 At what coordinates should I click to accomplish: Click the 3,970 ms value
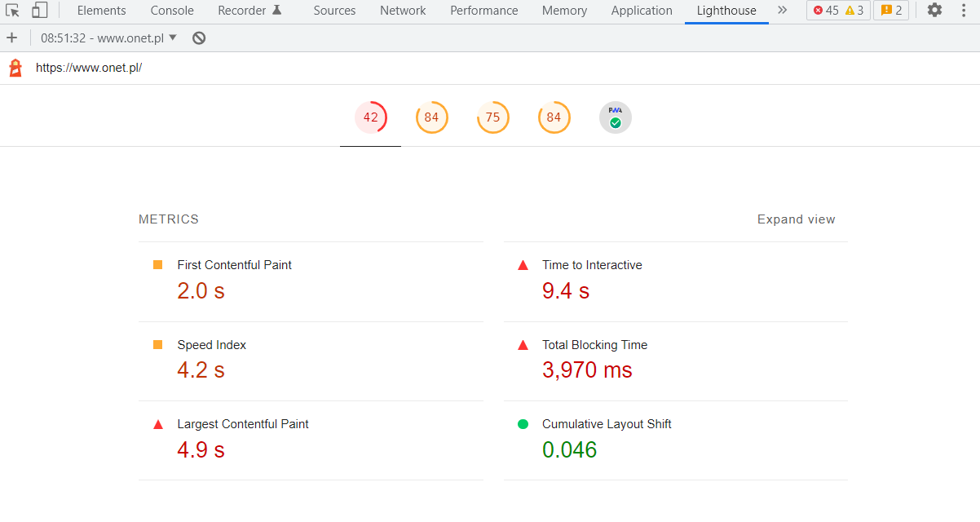click(587, 370)
